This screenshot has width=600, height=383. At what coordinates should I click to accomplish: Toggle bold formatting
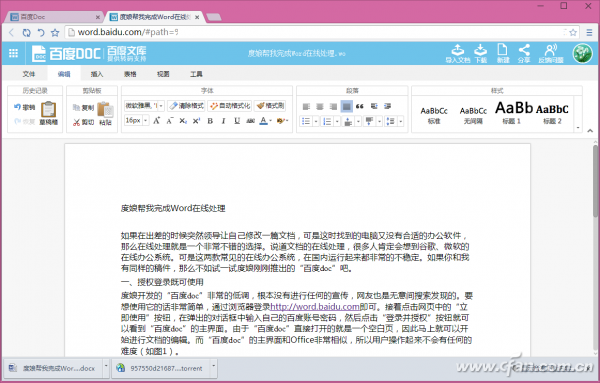tap(210, 121)
